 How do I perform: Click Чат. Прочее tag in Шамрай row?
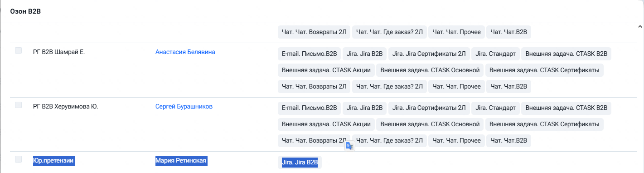click(x=456, y=86)
